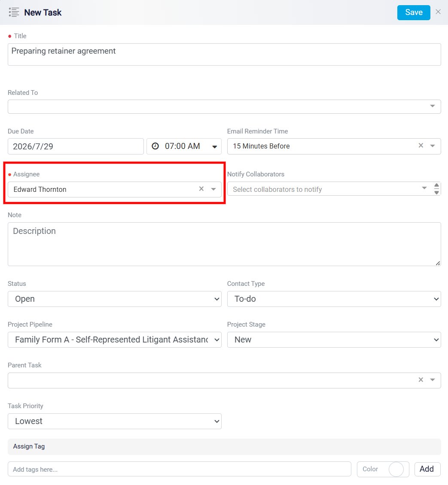Close the New Task dialog
Image resolution: width=448 pixels, height=485 pixels.
tap(438, 12)
